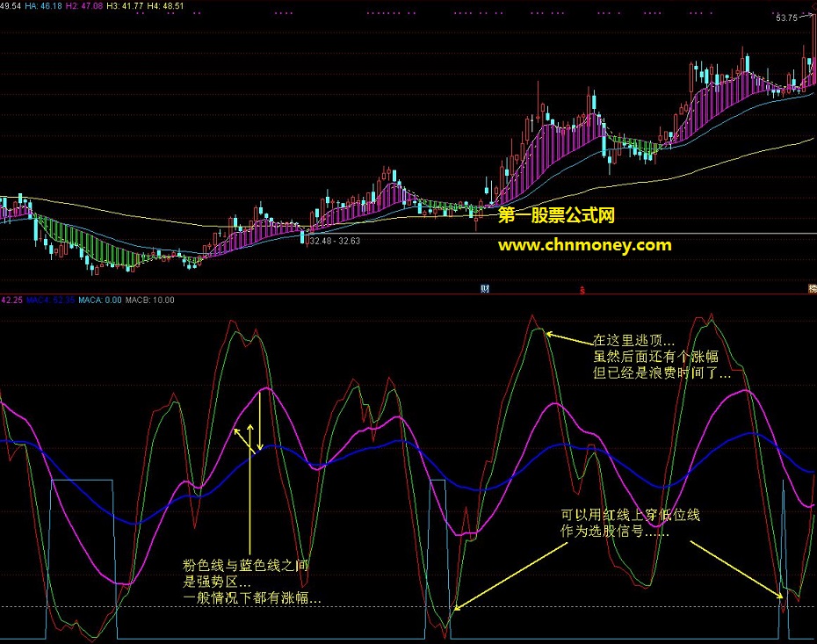
Task: Click the 财 financial marker icon
Action: pyautogui.click(x=485, y=289)
